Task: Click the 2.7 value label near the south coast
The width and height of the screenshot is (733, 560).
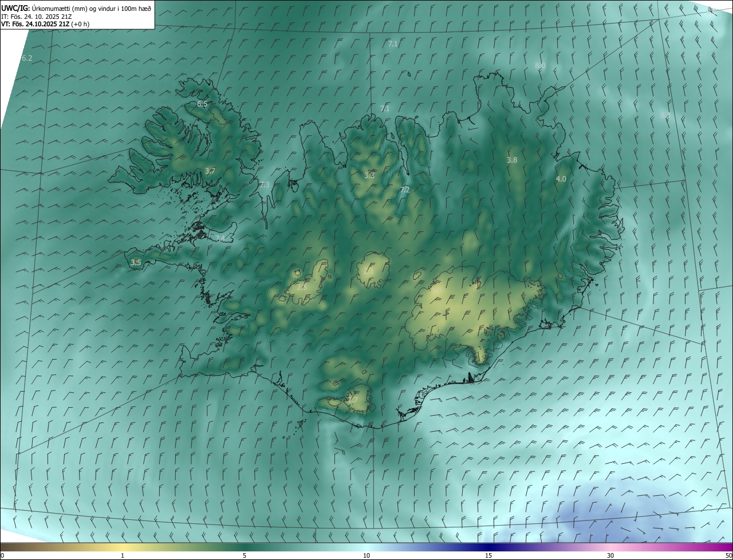Action: point(353,400)
